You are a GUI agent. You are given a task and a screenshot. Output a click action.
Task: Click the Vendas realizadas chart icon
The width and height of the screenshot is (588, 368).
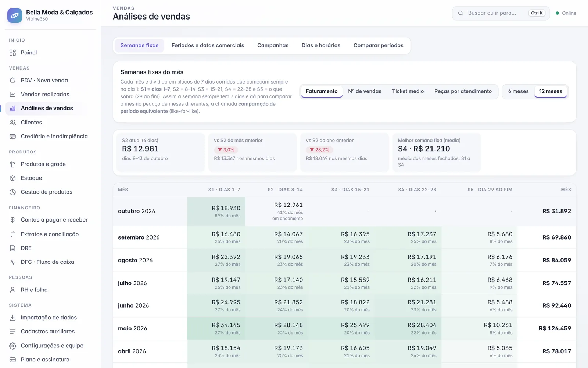coord(12,95)
